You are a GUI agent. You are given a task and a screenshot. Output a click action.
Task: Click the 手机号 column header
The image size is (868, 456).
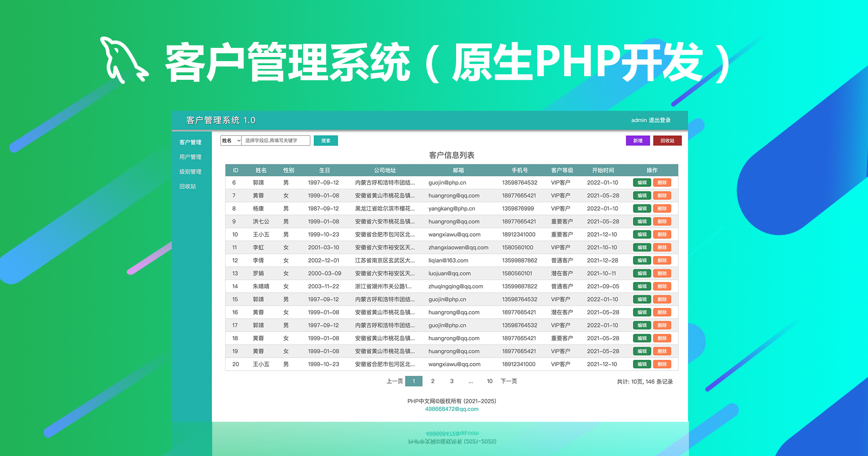point(519,170)
